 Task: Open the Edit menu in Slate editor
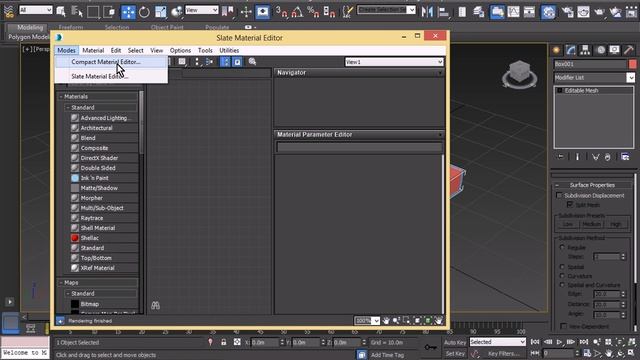[x=116, y=50]
